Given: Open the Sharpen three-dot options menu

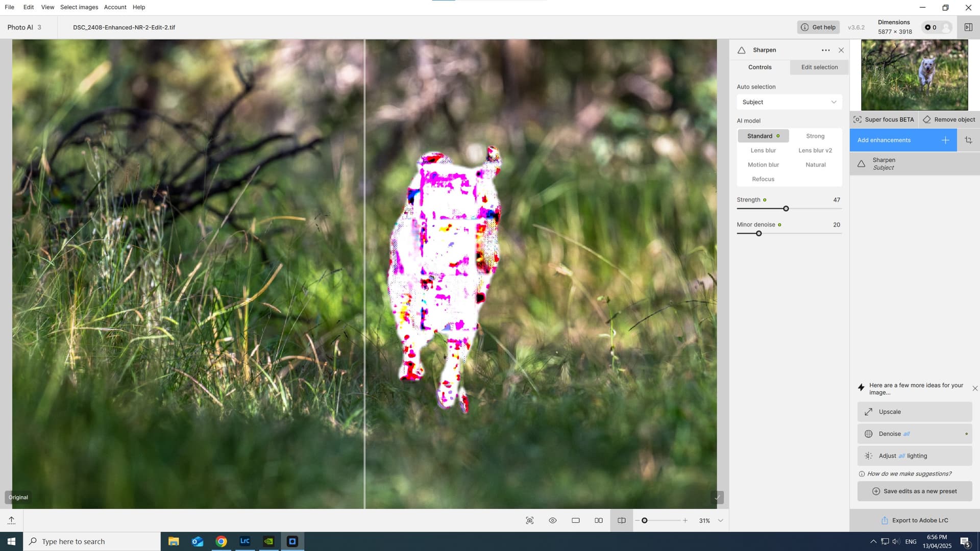Looking at the screenshot, I should (825, 50).
